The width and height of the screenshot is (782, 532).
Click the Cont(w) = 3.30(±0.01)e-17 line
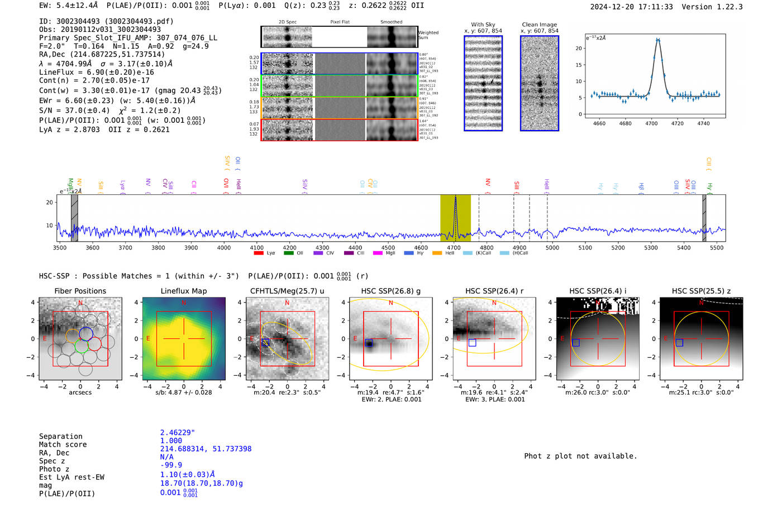(130, 90)
